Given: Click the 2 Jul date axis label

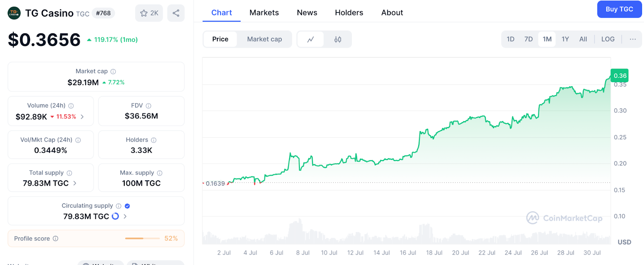Looking at the screenshot, I should click(x=224, y=253).
